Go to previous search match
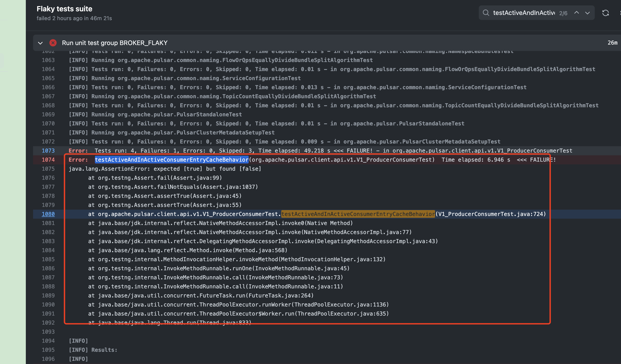 576,13
